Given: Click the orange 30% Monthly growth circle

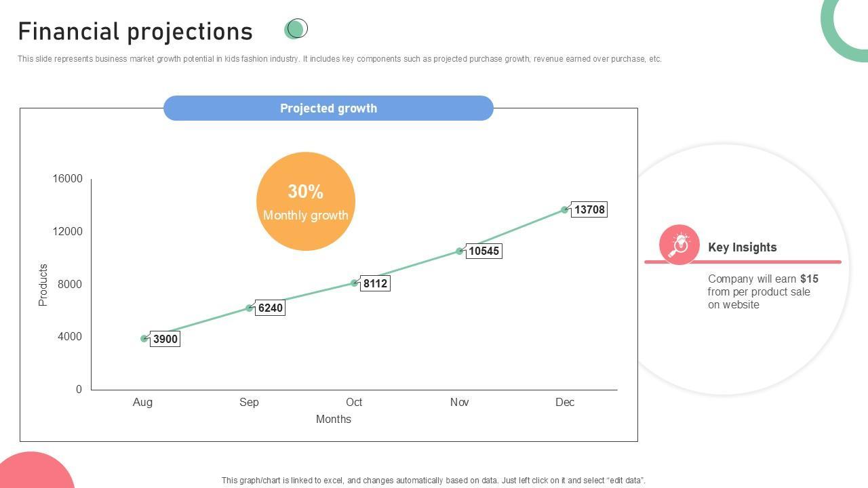Looking at the screenshot, I should click(306, 201).
